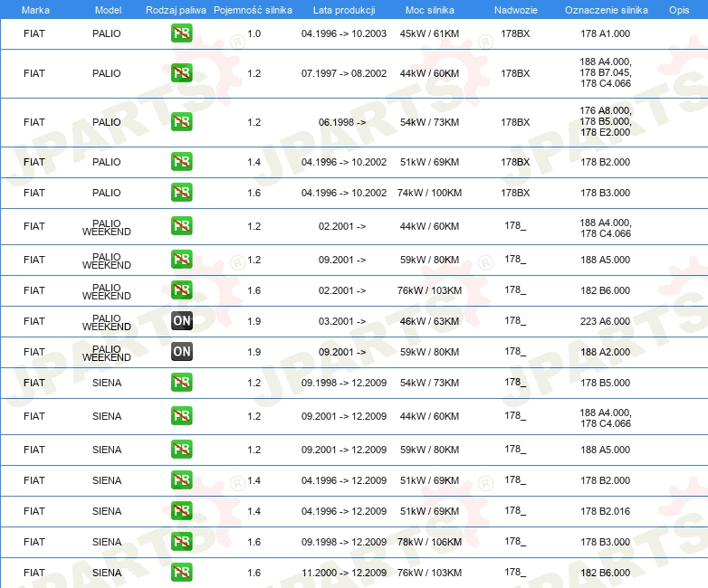Image resolution: width=708 pixels, height=588 pixels.
Task: Click the Opis column header
Action: tap(679, 10)
